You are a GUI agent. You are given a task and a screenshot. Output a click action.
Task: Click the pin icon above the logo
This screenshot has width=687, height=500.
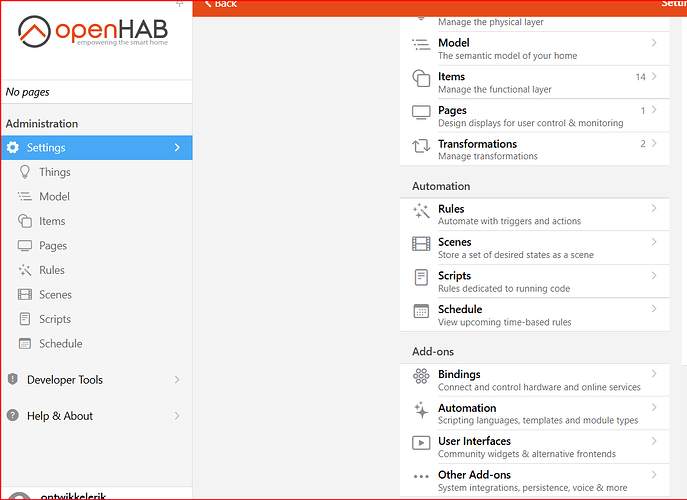point(179,4)
